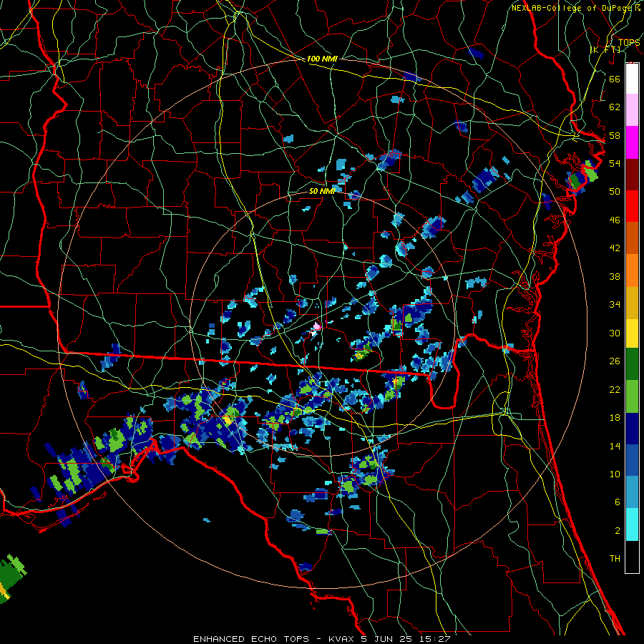Click the 62 legend value

615,107
